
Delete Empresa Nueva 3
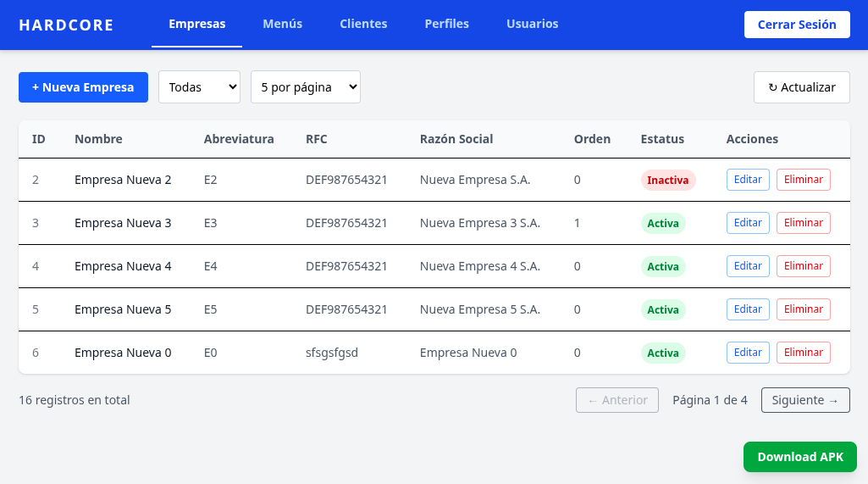coord(804,223)
